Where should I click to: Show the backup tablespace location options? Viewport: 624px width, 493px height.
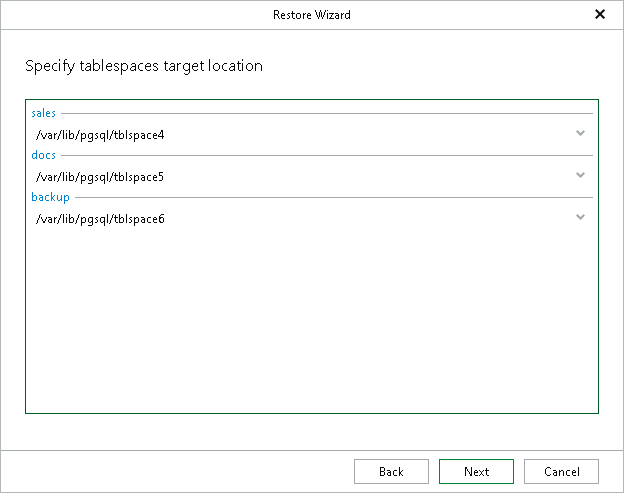pyautogui.click(x=580, y=218)
